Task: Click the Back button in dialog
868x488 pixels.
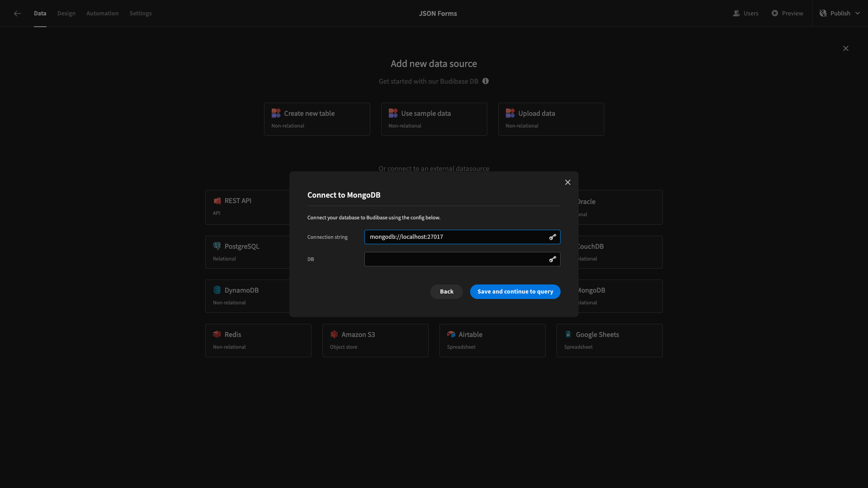Action: [447, 292]
